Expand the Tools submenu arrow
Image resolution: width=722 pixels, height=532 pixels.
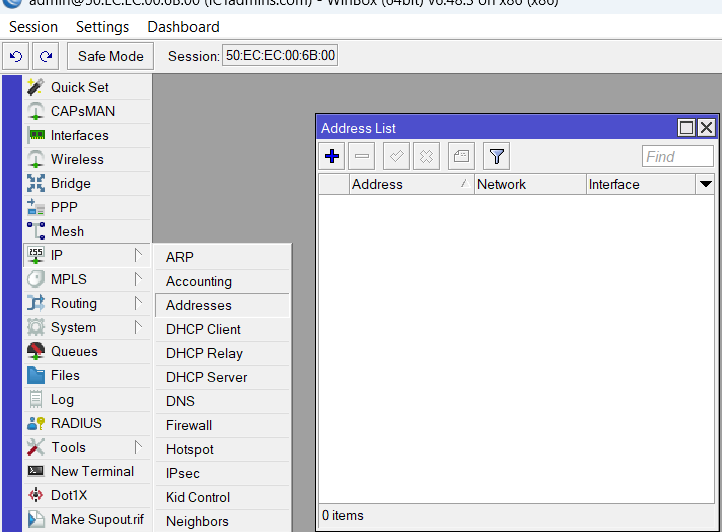tap(138, 447)
